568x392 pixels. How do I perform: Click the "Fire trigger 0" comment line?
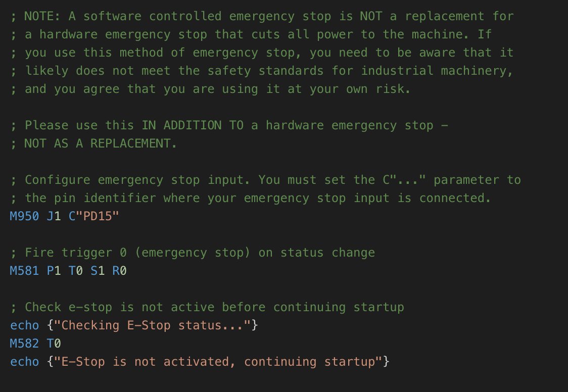click(193, 253)
